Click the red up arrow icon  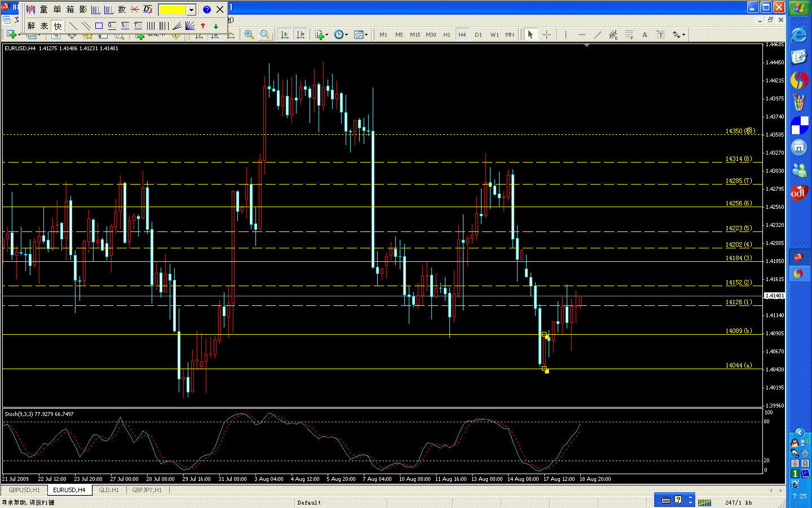point(203,26)
